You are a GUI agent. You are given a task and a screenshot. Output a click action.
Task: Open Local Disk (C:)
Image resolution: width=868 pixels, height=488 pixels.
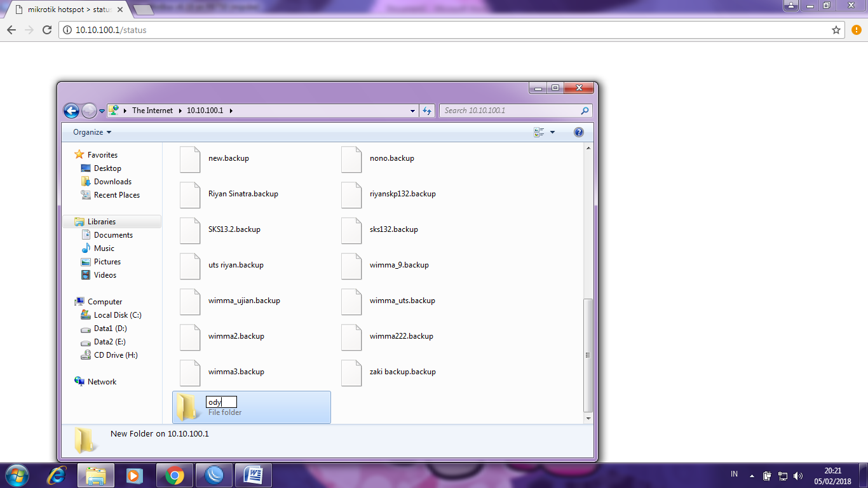pos(117,315)
